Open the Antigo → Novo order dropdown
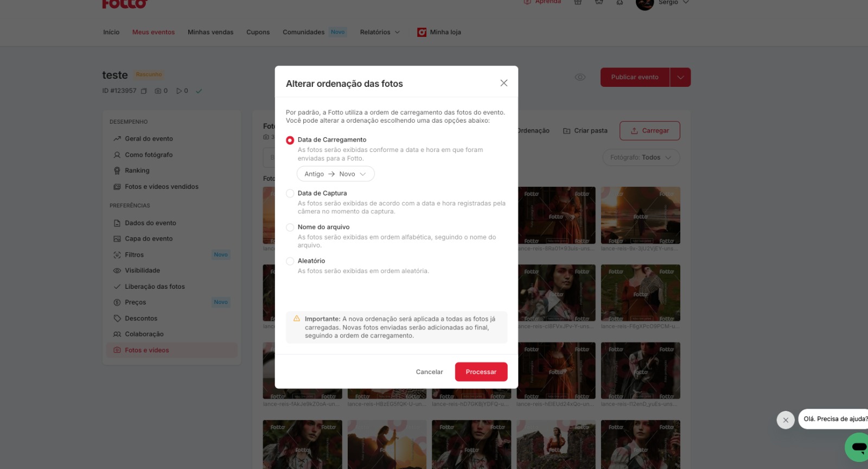This screenshot has height=469, width=868. pos(335,174)
